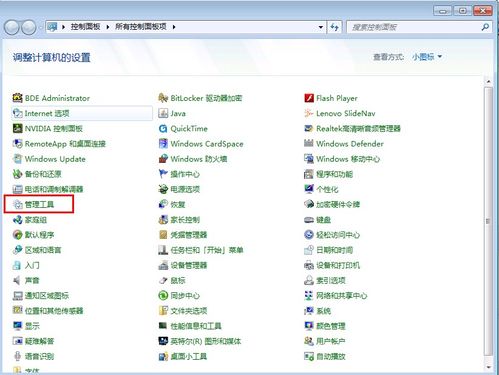Screen dimensions: 499x375
Task: Click the Java icon
Action: coord(163,113)
